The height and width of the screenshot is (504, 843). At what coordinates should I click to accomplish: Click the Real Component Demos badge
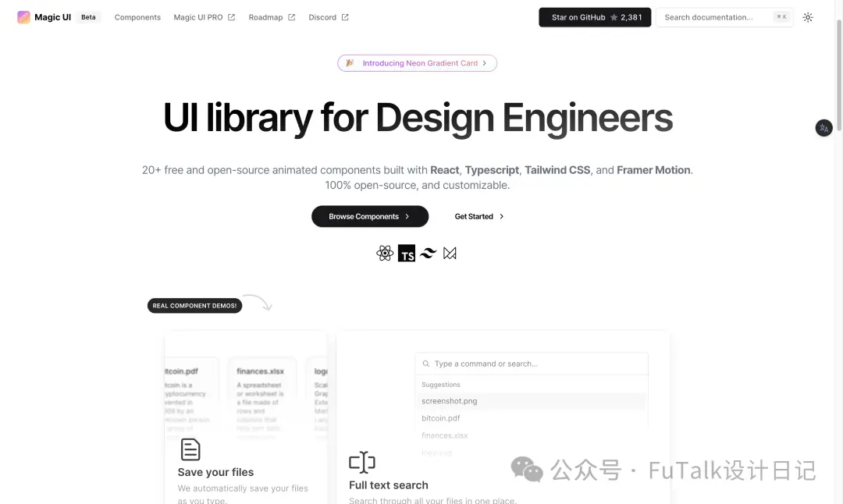pos(194,306)
